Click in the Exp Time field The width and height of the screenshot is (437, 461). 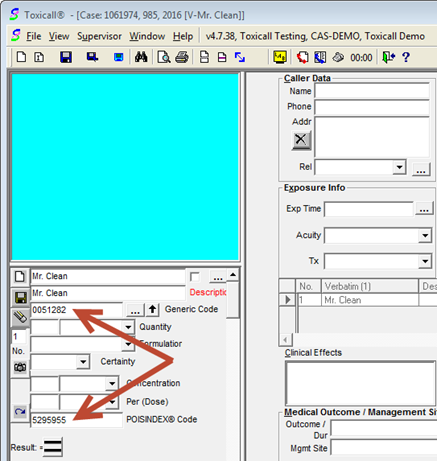[x=369, y=209]
